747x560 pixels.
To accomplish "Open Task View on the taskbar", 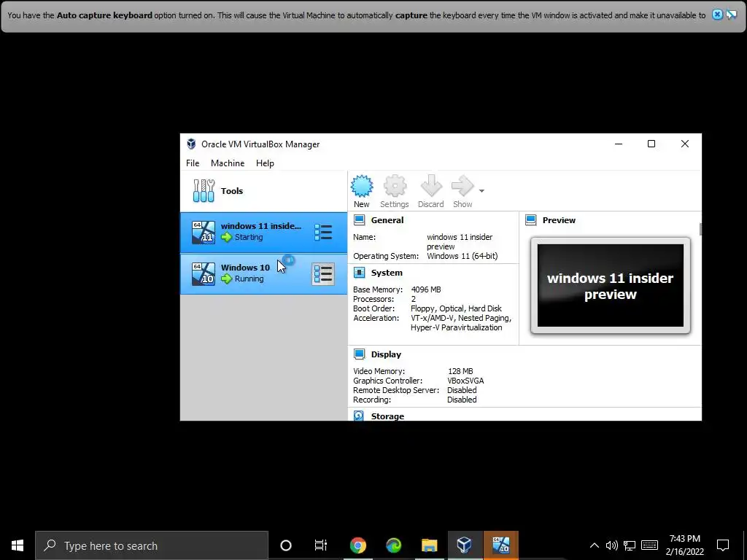I will (321, 545).
